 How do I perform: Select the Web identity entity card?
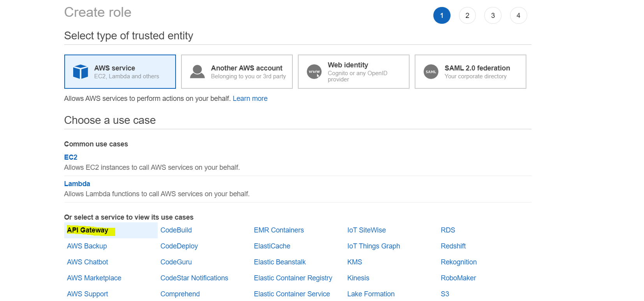coord(354,72)
